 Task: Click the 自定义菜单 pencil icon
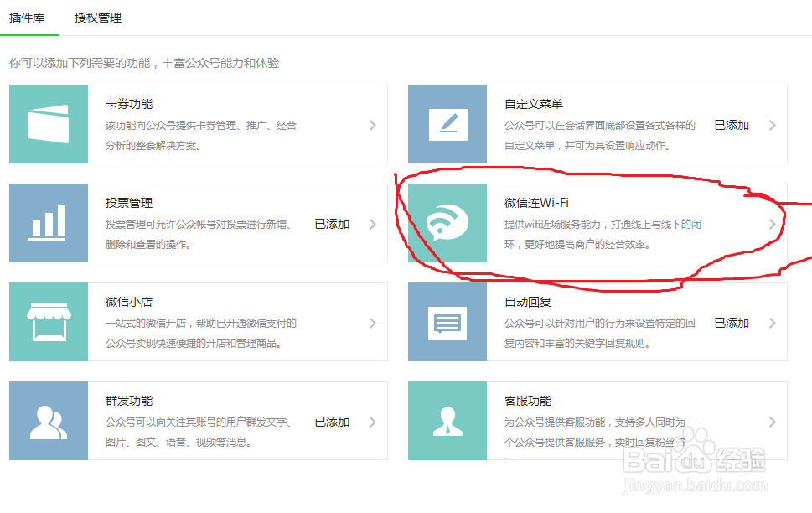tap(448, 124)
